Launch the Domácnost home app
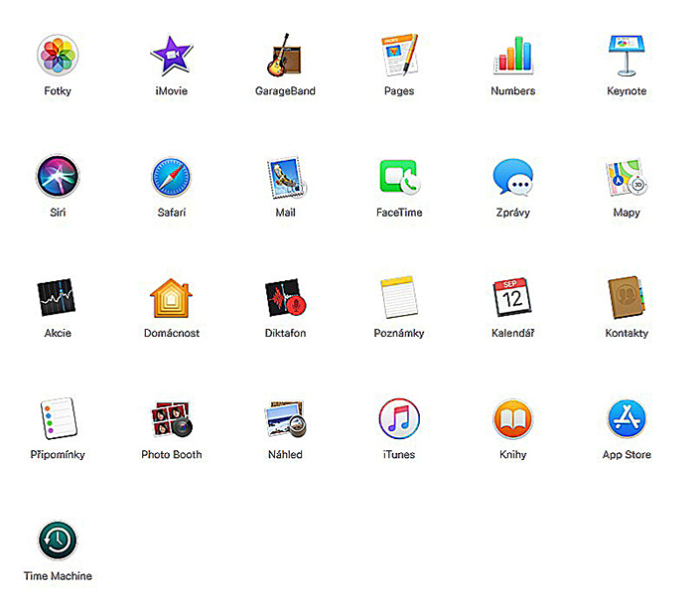 tap(171, 298)
